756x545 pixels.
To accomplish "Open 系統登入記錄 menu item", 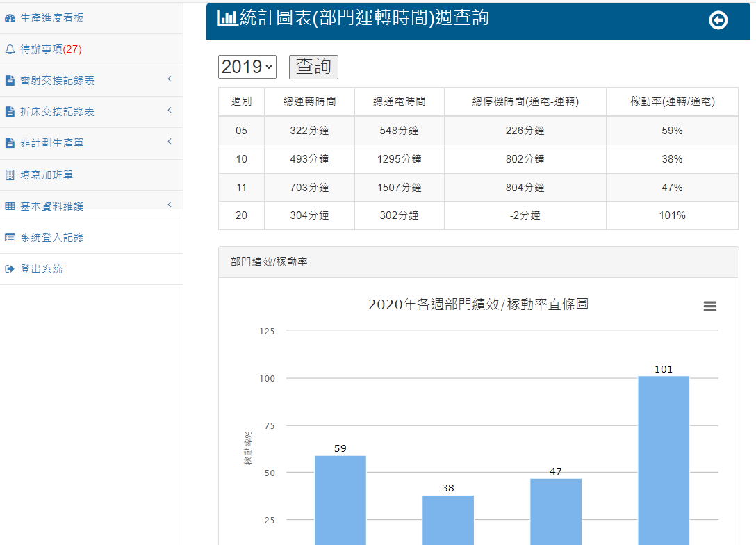I will tap(52, 238).
